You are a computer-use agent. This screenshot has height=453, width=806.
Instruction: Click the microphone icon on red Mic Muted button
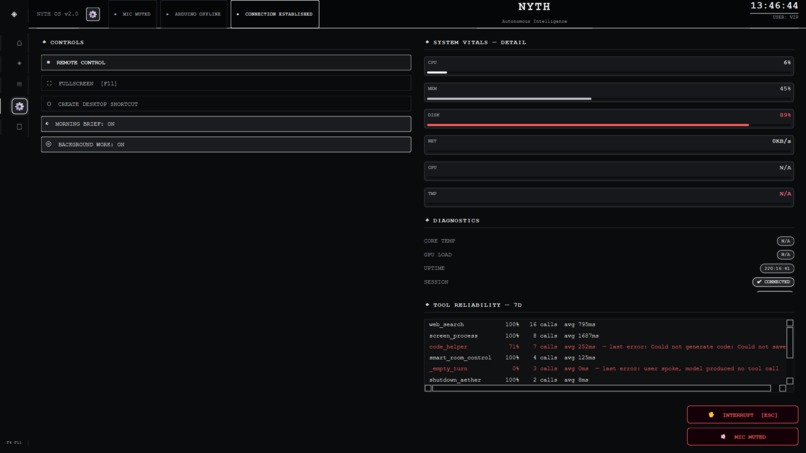[x=723, y=437]
